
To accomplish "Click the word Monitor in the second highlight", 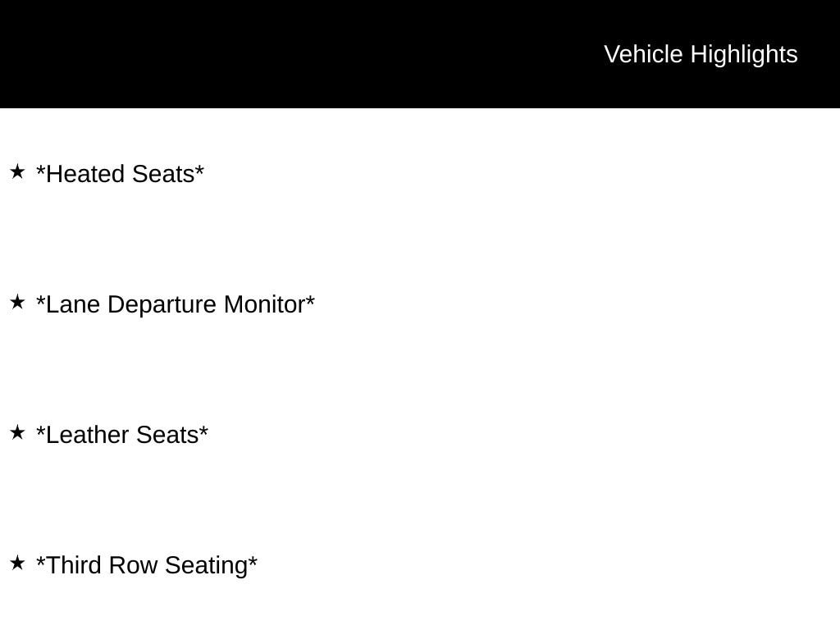I will (265, 305).
